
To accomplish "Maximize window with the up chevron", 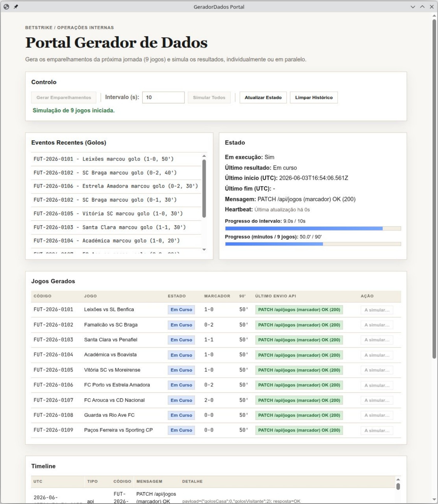I will tap(422, 7).
